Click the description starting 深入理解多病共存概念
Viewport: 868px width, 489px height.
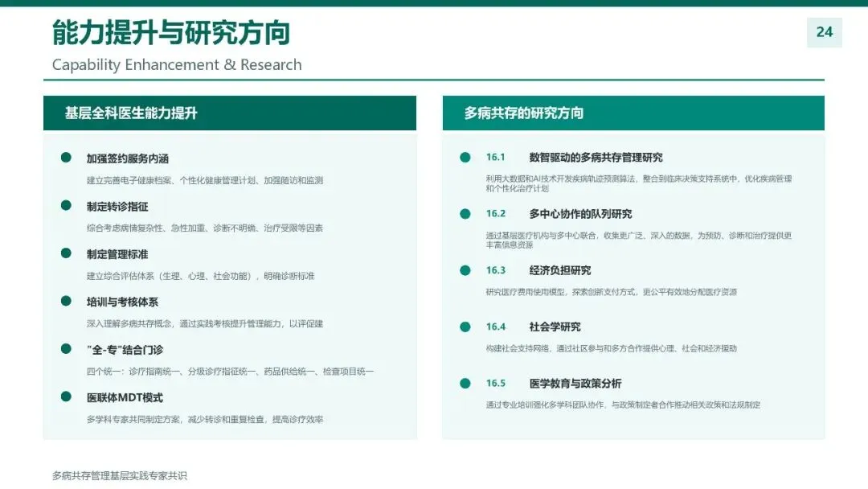(x=205, y=323)
